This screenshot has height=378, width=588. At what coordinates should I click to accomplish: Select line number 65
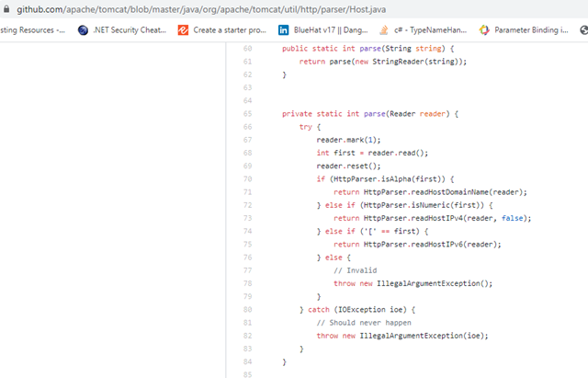tap(247, 114)
